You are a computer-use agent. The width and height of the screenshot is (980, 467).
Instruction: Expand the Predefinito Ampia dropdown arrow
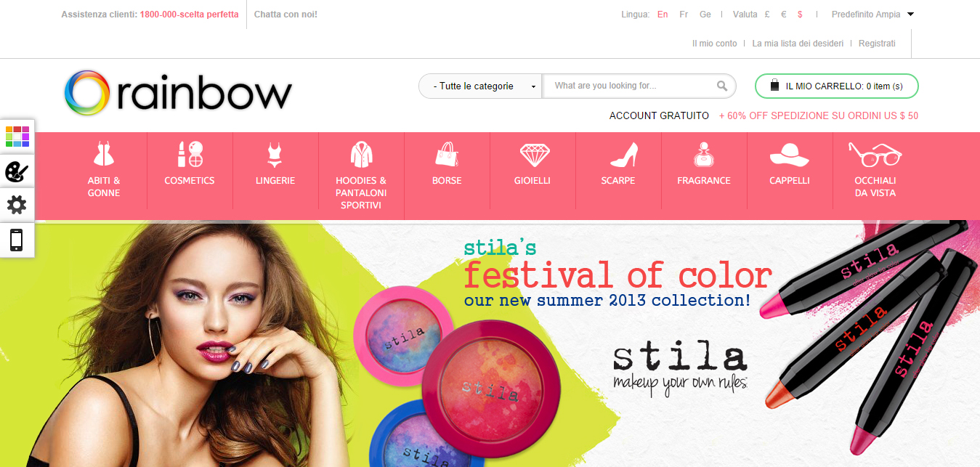pos(910,14)
